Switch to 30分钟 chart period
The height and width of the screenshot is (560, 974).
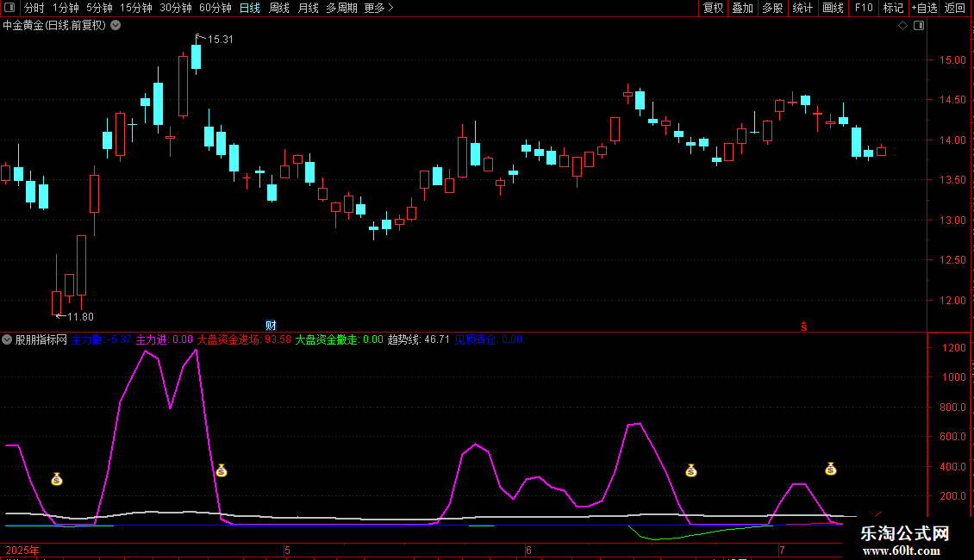click(176, 8)
